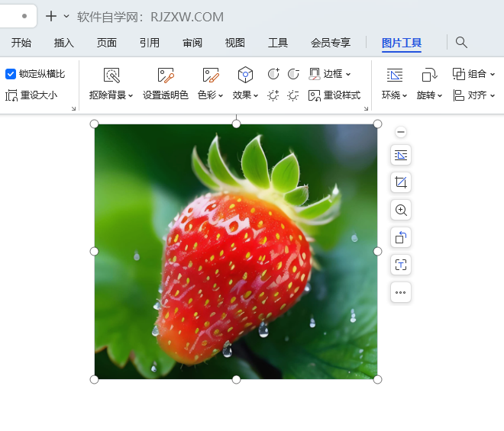Image resolution: width=504 pixels, height=431 pixels.
Task: Click the 旋转 rotate icon in ribbon
Action: click(429, 76)
